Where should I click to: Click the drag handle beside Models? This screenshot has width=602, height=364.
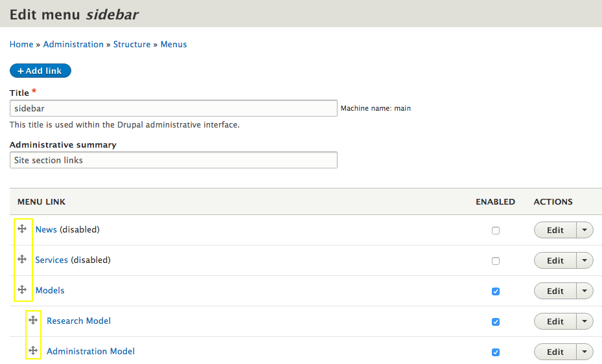[22, 290]
